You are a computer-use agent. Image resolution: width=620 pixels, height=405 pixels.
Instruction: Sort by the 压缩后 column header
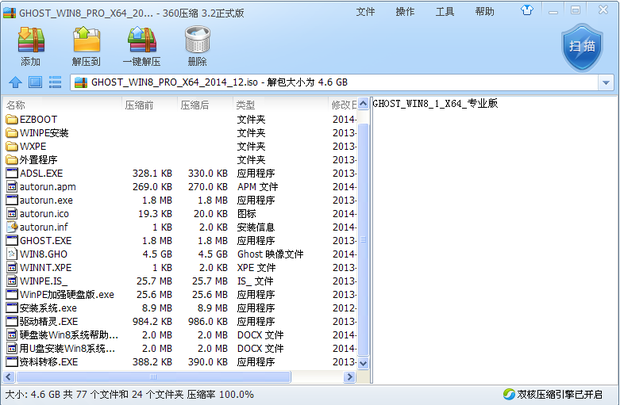coord(204,105)
